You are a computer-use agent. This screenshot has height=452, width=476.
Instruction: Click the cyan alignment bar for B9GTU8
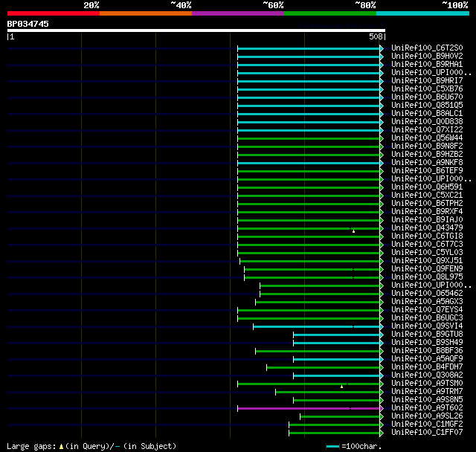pos(336,335)
